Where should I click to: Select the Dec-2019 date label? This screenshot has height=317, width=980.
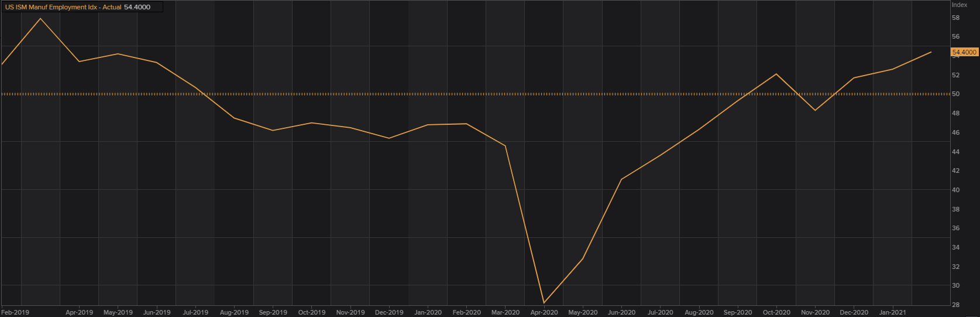[x=389, y=312]
